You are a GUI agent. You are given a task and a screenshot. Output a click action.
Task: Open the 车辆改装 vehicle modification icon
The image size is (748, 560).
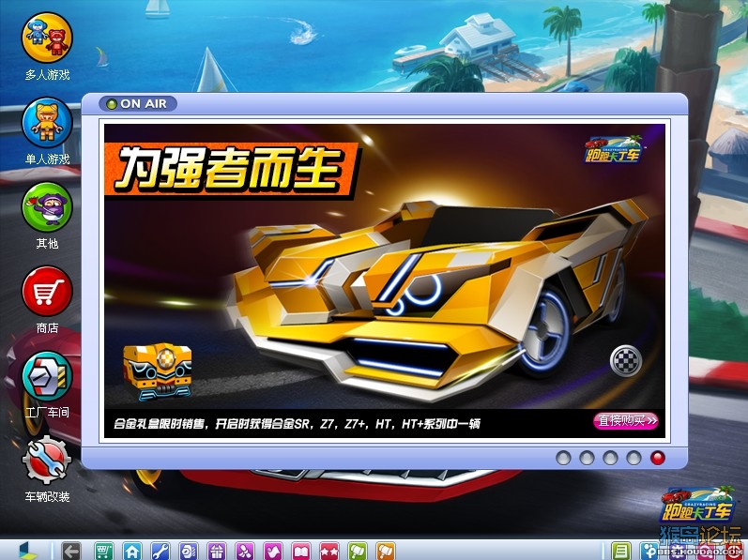pyautogui.click(x=47, y=461)
